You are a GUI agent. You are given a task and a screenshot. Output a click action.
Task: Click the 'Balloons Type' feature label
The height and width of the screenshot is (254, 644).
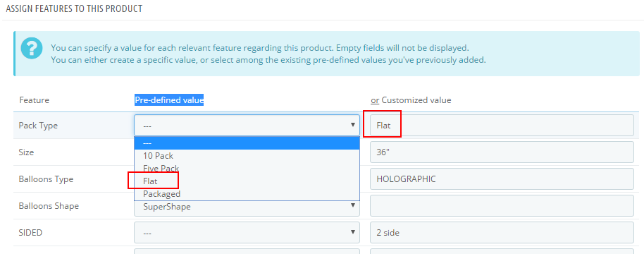(46, 179)
